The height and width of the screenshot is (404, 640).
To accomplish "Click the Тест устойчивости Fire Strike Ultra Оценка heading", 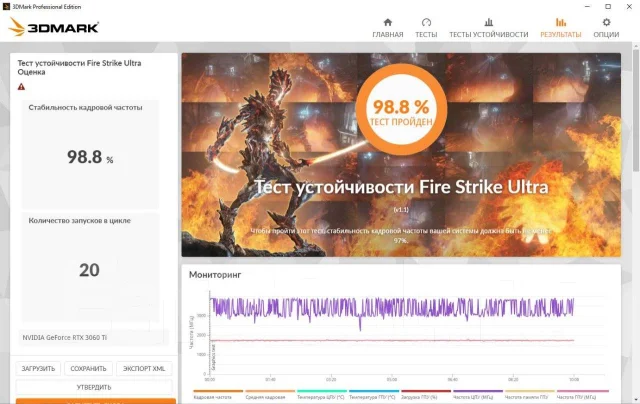I will point(79,67).
